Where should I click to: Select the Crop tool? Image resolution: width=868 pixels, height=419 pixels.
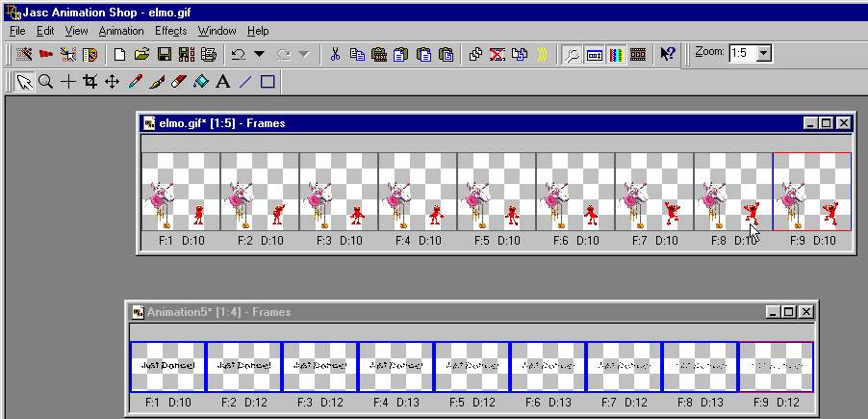(90, 83)
